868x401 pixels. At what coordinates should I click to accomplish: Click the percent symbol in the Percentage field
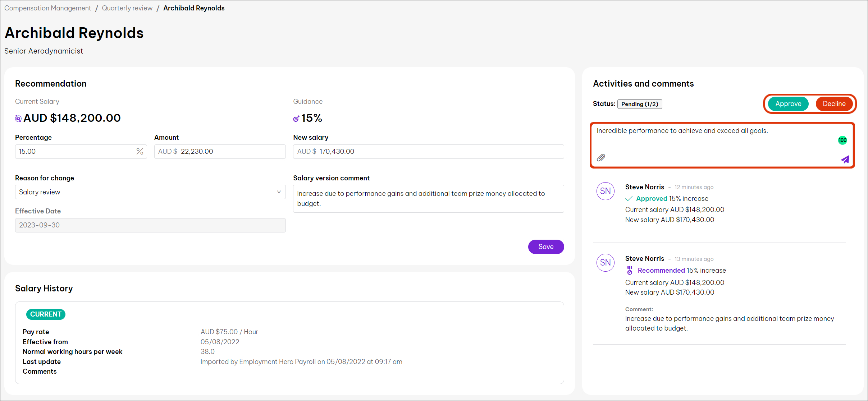(x=140, y=152)
